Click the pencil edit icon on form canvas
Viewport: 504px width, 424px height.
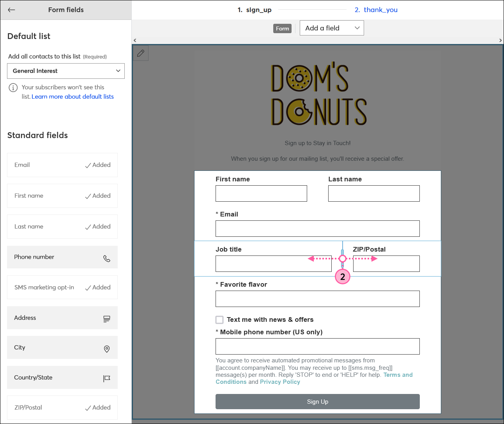pyautogui.click(x=141, y=53)
